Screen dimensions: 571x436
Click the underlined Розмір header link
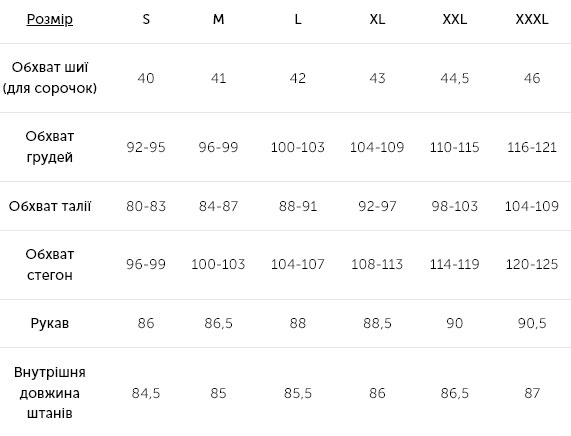[x=50, y=19]
